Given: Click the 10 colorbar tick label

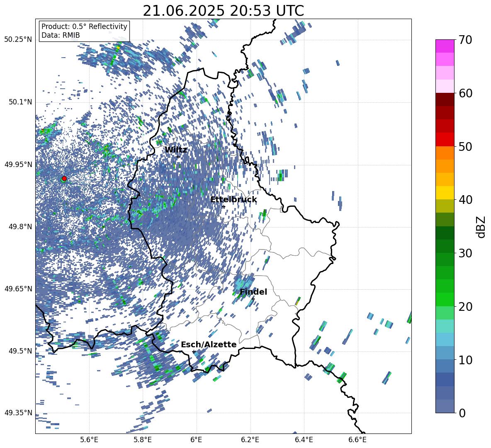Looking at the screenshot, I should [x=465, y=360].
